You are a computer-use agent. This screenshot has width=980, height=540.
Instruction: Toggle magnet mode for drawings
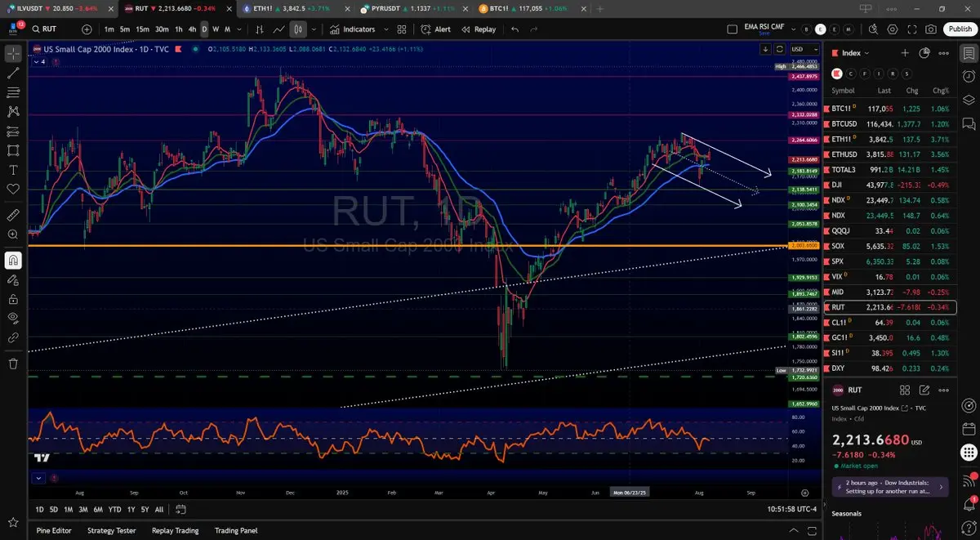point(13,261)
